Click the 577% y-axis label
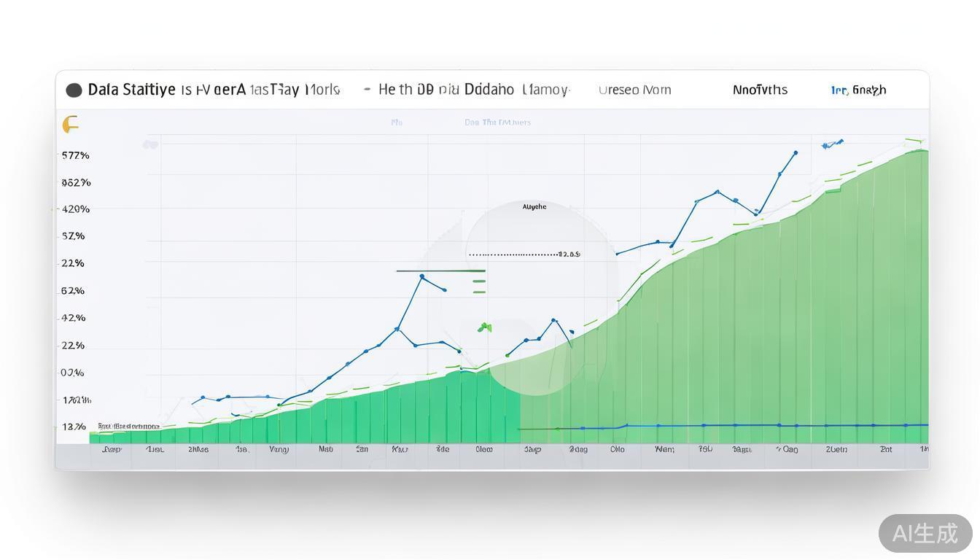980x560 pixels. pos(75,155)
